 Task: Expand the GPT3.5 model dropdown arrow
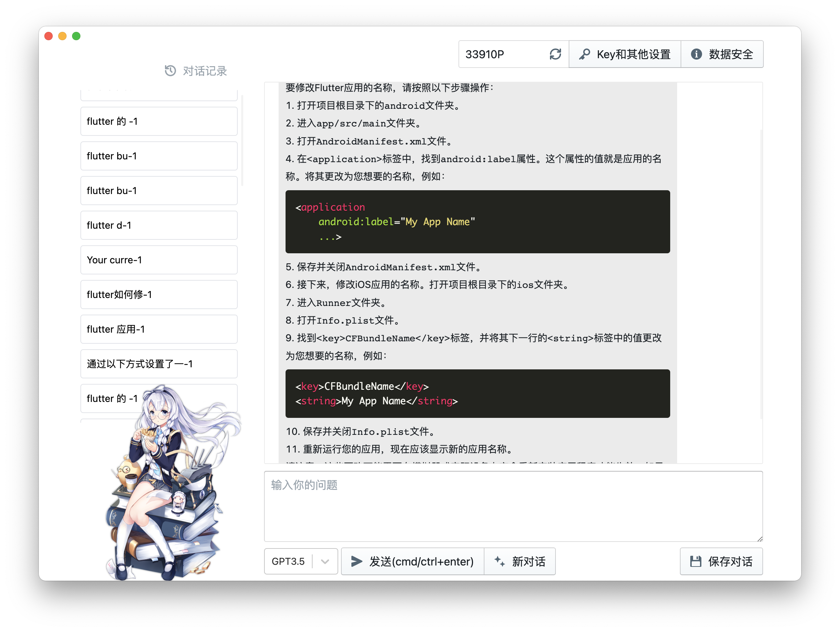pos(325,561)
